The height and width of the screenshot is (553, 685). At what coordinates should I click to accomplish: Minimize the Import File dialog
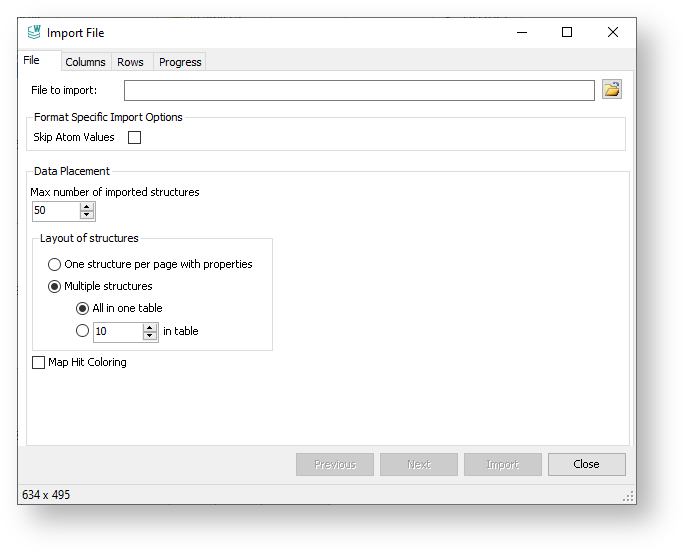(x=521, y=33)
